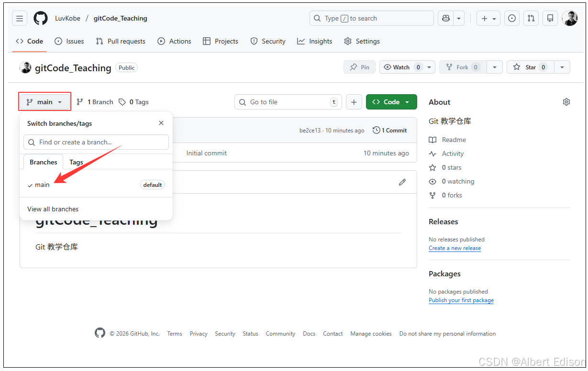The image size is (588, 371).
Task: Switch to the Issues tab
Action: [x=69, y=41]
